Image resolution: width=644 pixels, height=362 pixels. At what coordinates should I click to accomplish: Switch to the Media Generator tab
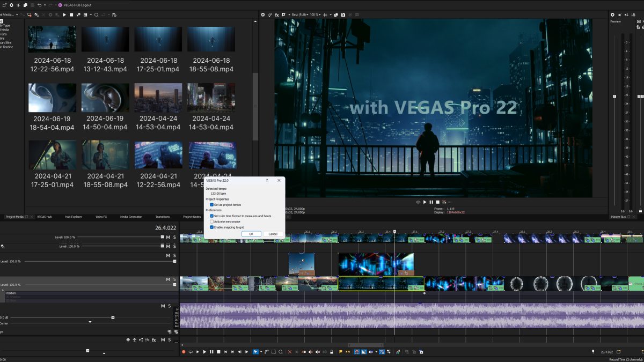pyautogui.click(x=130, y=217)
